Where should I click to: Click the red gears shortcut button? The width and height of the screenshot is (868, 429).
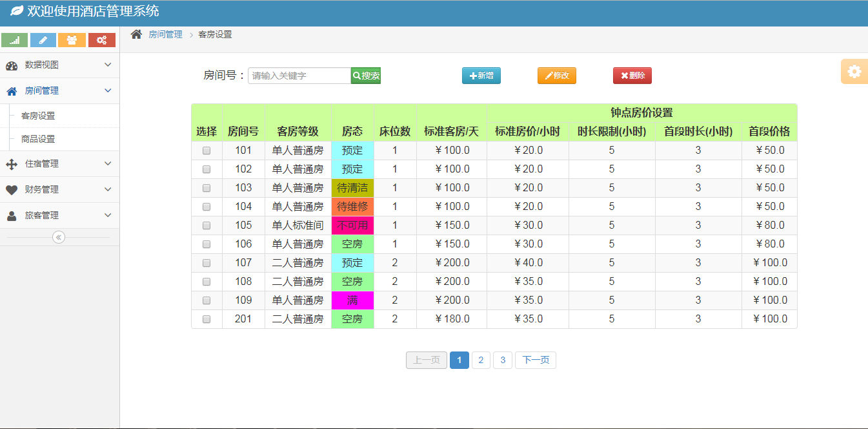(102, 40)
